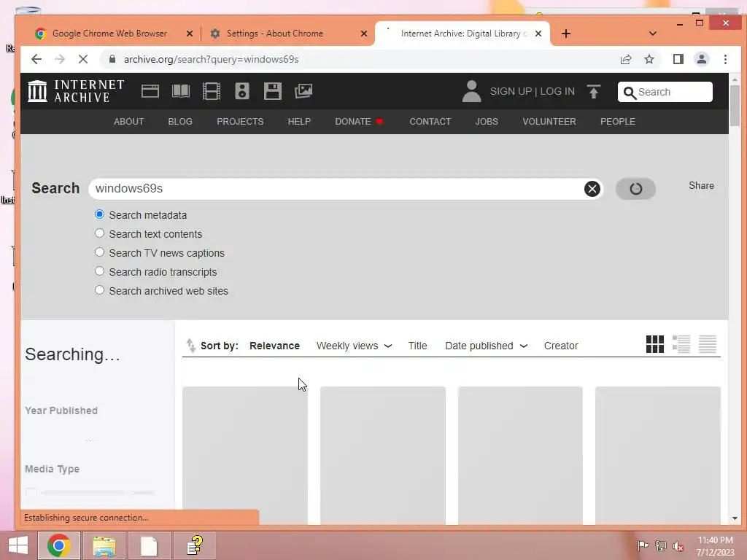Click the Internet Archive logo
The height and width of the screenshot is (560, 747).
pos(76,91)
